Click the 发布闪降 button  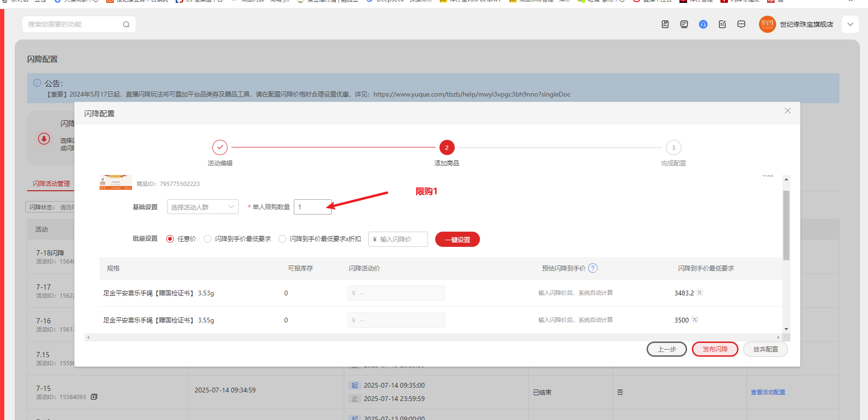point(715,349)
